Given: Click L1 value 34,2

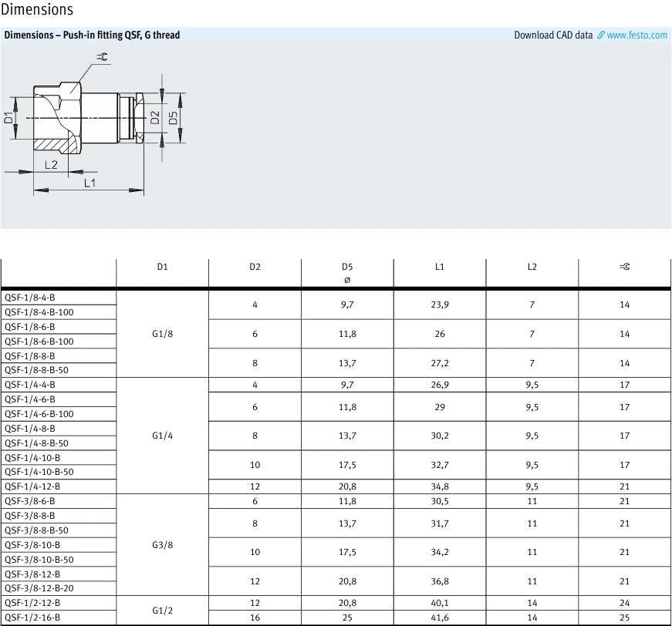Looking at the screenshot, I should click(x=440, y=552).
